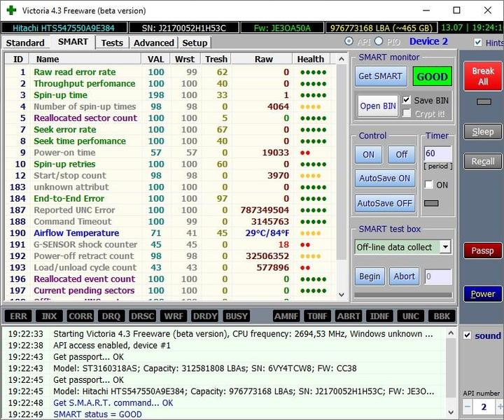Screen dimensions: 504x420
Task: Enable the Timer ON checkbox
Action: click(429, 185)
